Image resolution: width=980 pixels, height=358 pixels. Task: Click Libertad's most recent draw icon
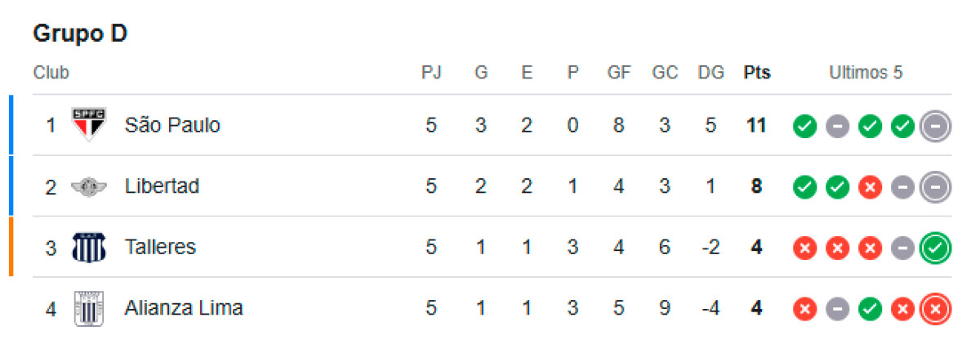coord(935,187)
